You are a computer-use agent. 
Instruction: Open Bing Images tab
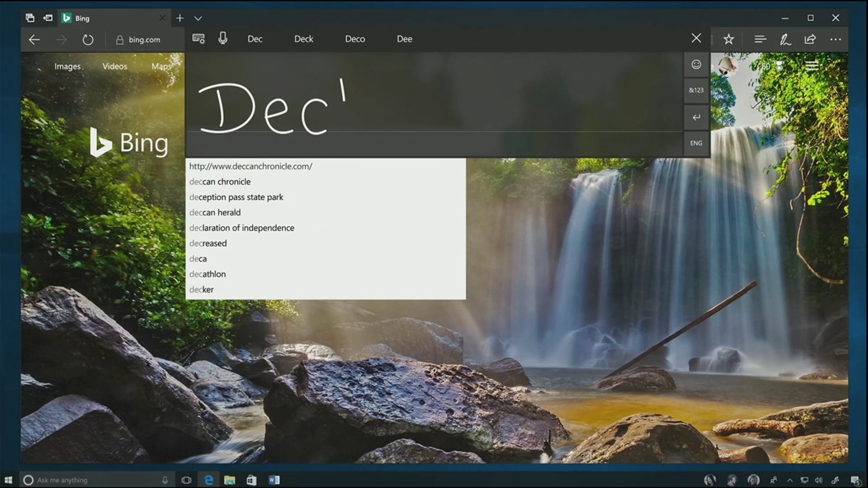click(67, 66)
